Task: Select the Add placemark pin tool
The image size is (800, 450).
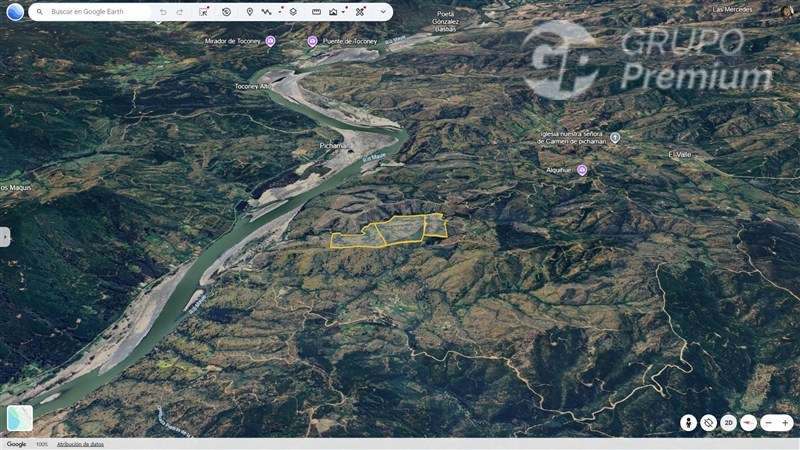Action: (x=249, y=12)
